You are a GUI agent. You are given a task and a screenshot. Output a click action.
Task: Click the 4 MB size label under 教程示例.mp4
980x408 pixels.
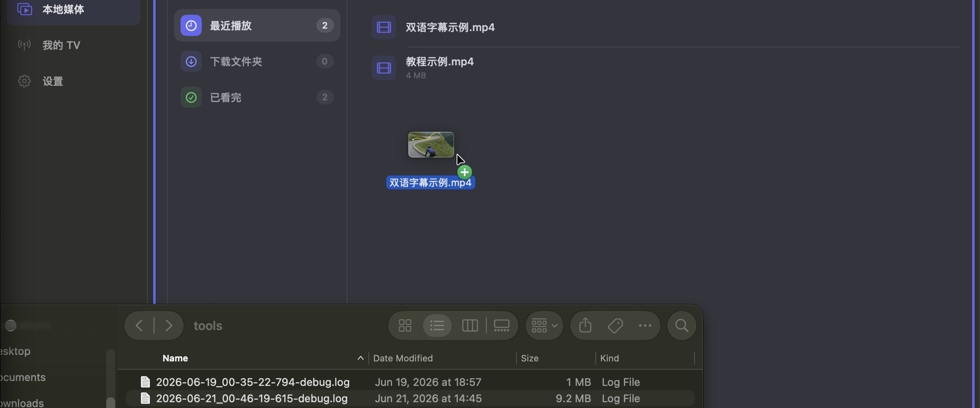point(416,76)
